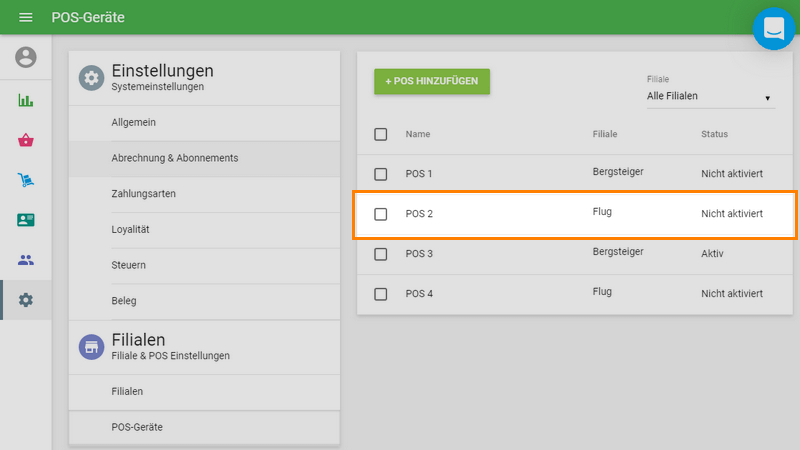Check the POS 3 row checkbox
The width and height of the screenshot is (800, 450).
pos(381,254)
